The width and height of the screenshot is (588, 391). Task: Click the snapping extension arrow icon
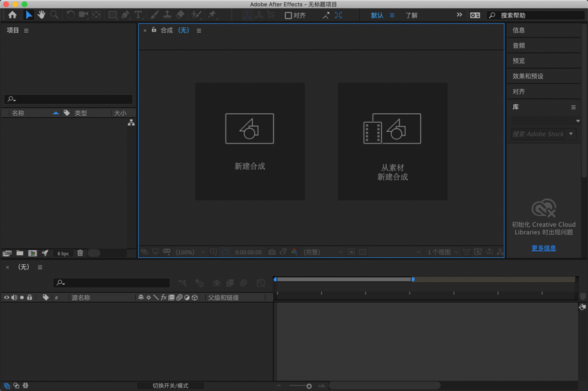click(325, 15)
